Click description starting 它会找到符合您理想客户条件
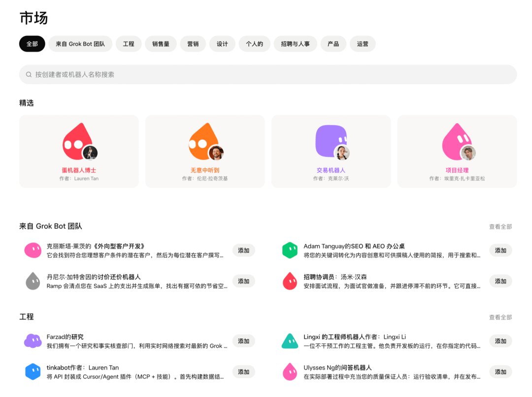 [135, 255]
